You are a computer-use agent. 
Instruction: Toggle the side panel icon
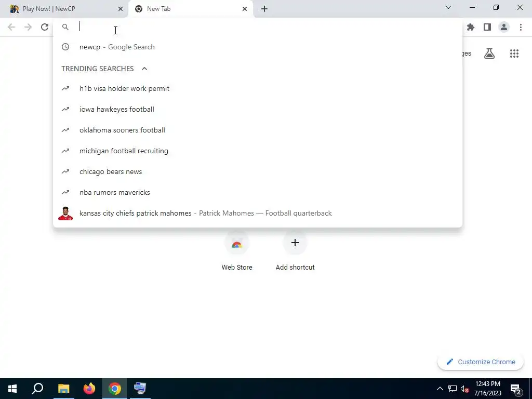[487, 27]
